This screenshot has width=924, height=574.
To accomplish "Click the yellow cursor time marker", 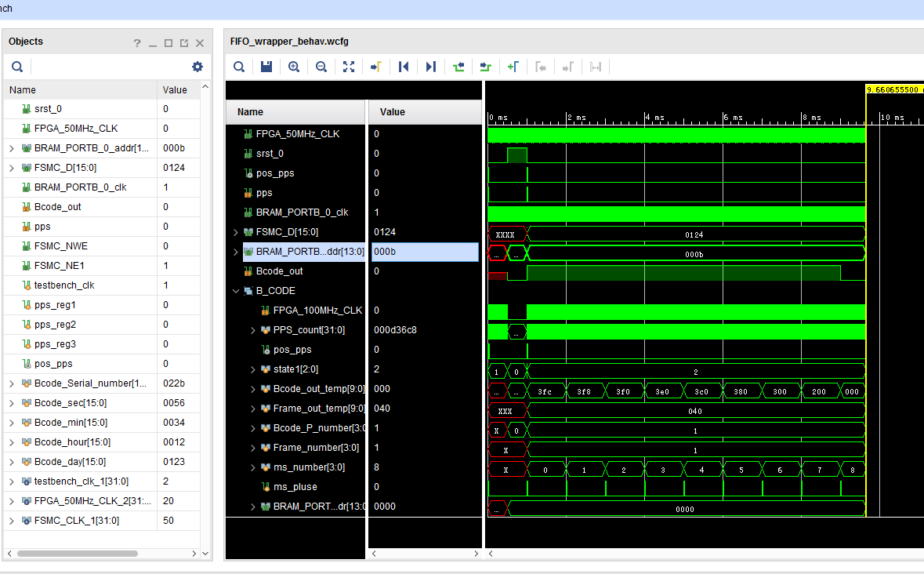I will pos(892,90).
